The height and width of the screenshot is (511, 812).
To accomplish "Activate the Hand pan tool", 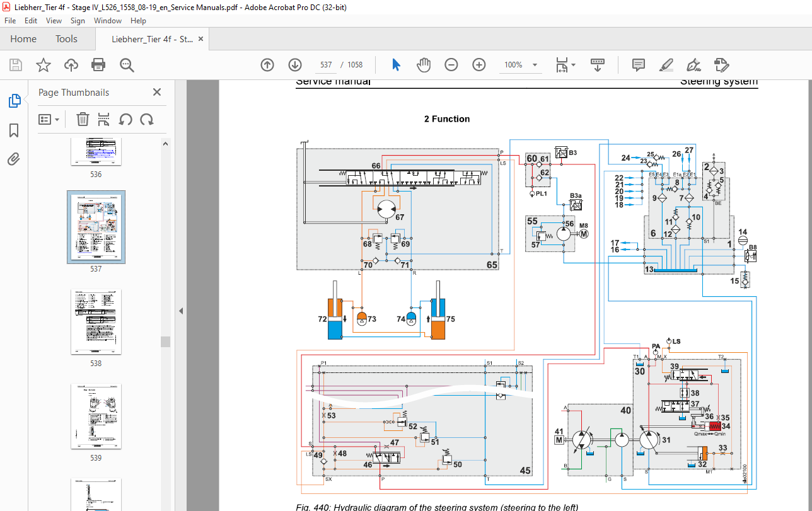I will point(424,65).
